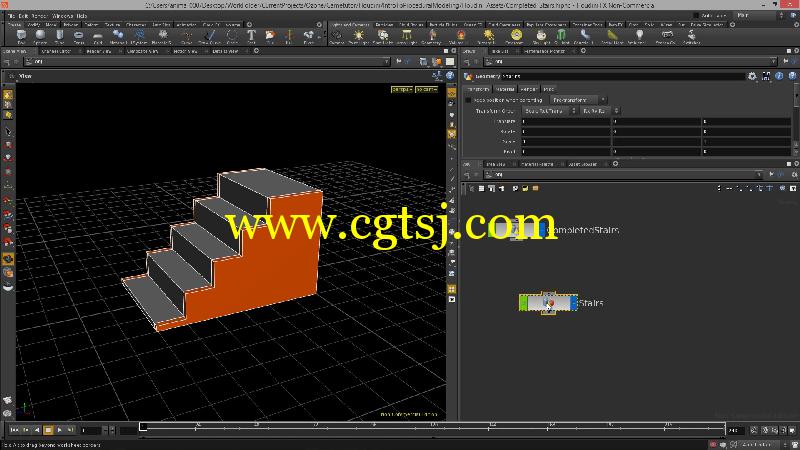Click the timeline frame scrubber
Image resolution: width=800 pixels, height=450 pixels.
point(143,427)
